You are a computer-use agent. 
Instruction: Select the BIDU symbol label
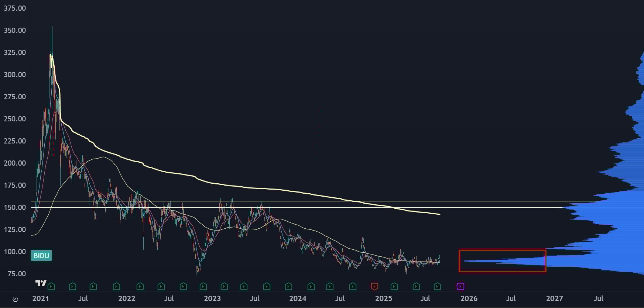pos(41,256)
